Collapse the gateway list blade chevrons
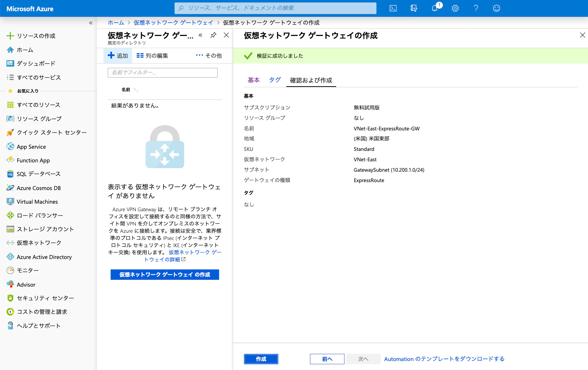Screen dimensions: 588x370 tap(200, 35)
